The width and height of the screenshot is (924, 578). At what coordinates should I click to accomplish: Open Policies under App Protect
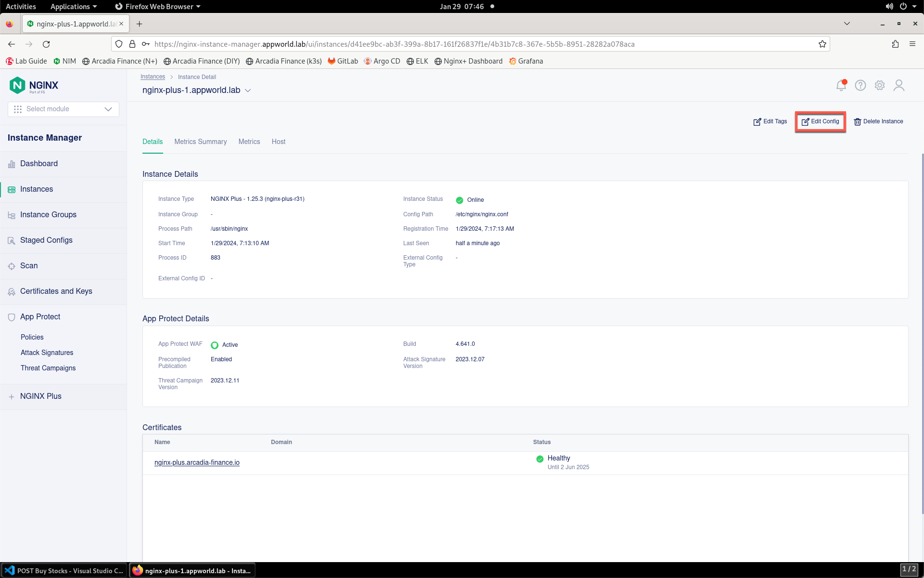click(x=32, y=337)
